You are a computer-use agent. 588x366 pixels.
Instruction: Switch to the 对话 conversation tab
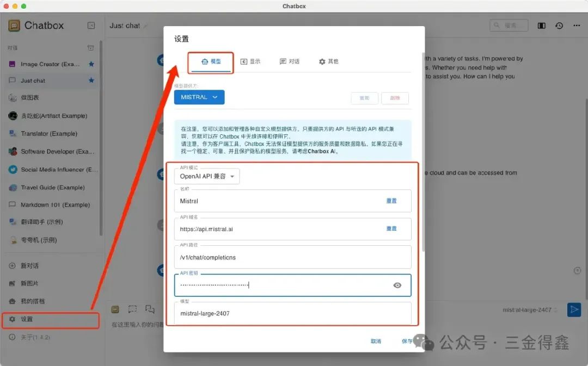click(x=290, y=62)
